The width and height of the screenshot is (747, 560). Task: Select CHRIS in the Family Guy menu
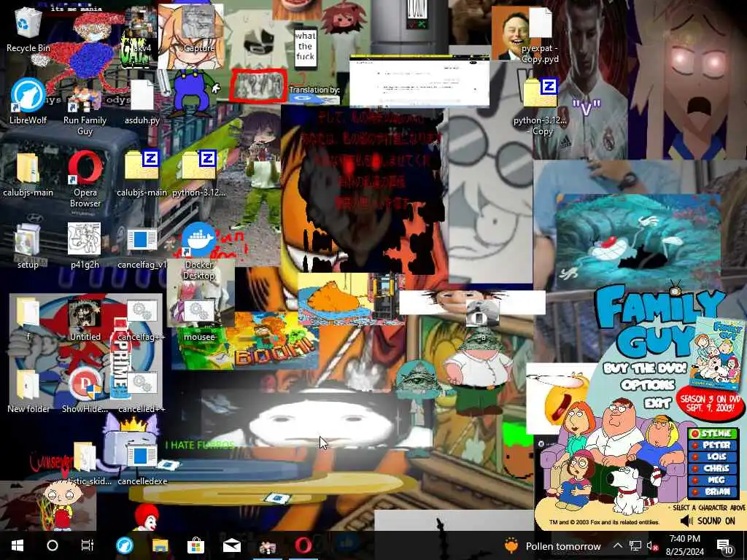coord(713,468)
